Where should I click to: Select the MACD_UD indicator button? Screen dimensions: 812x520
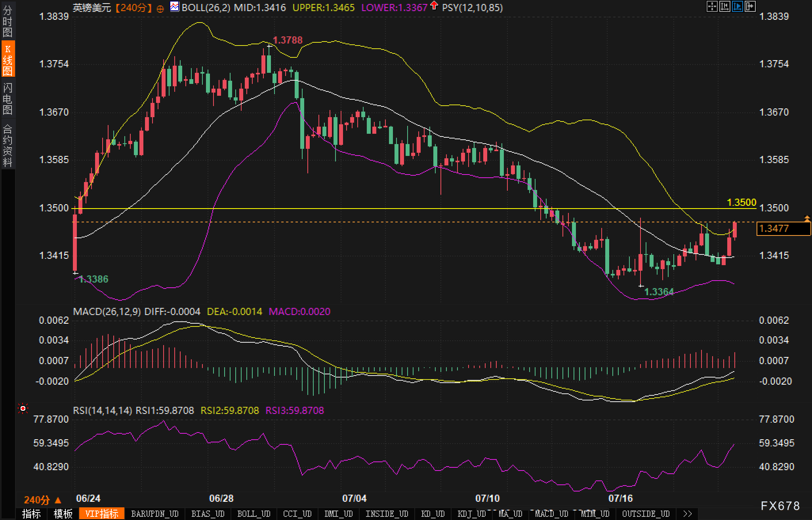click(551, 514)
